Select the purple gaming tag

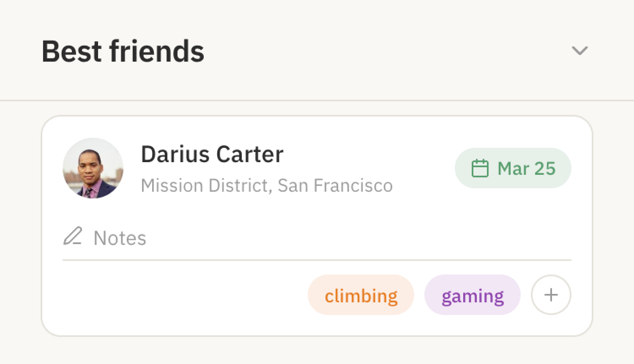[472, 295]
